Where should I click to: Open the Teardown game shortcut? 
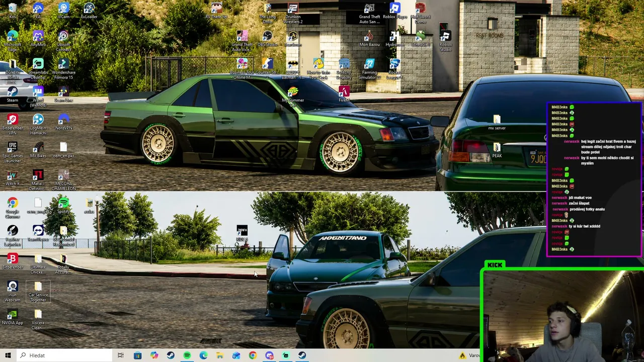point(293,39)
